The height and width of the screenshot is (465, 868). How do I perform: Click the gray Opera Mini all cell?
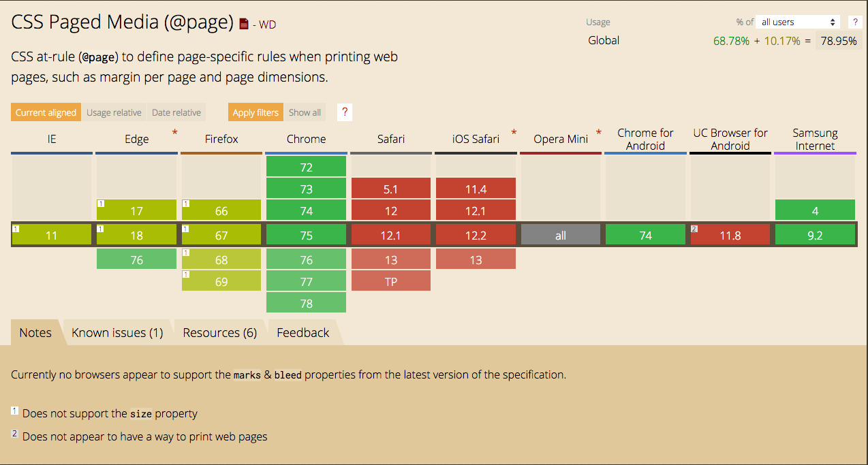[560, 236]
